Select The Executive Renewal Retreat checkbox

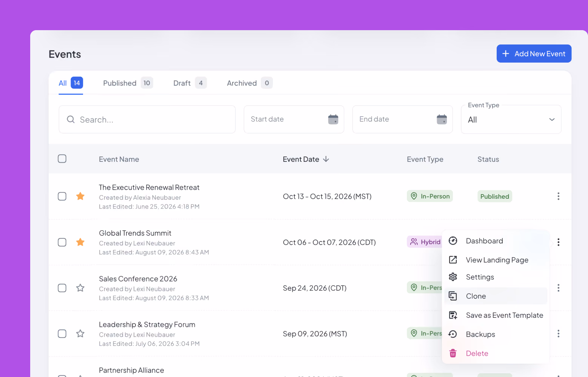(x=62, y=196)
